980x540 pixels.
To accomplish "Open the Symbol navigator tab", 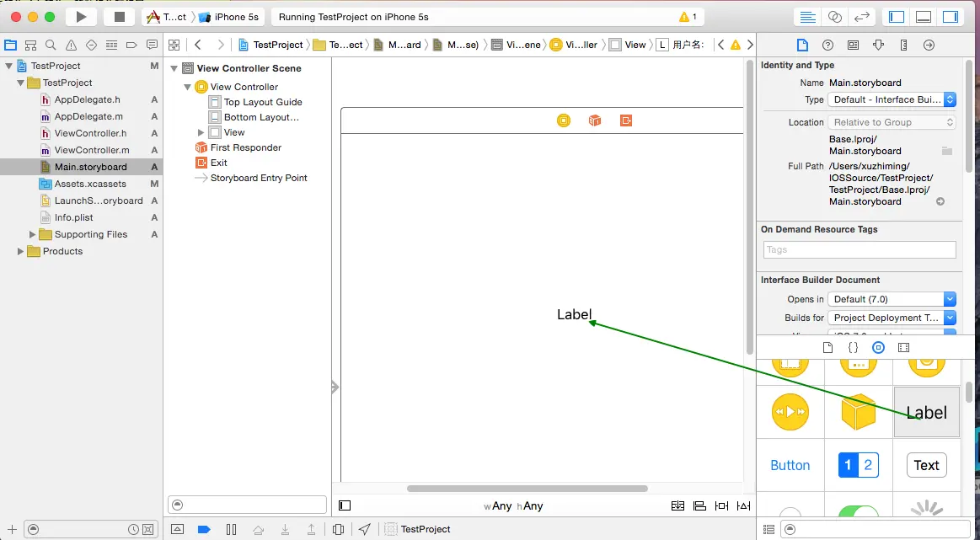I will 30,45.
